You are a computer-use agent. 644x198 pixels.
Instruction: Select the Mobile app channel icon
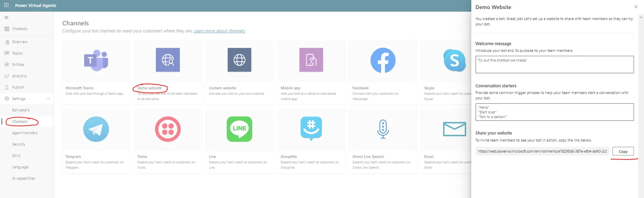[x=311, y=60]
